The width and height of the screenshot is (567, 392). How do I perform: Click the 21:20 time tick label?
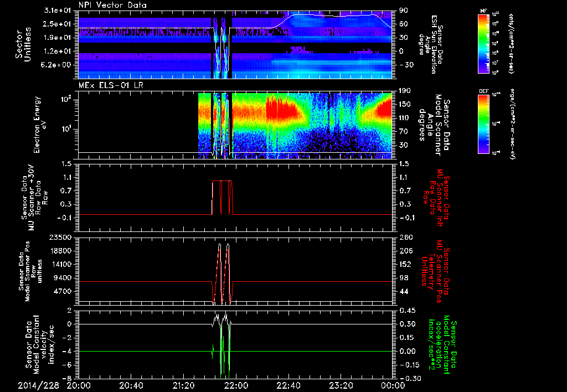[183, 385]
